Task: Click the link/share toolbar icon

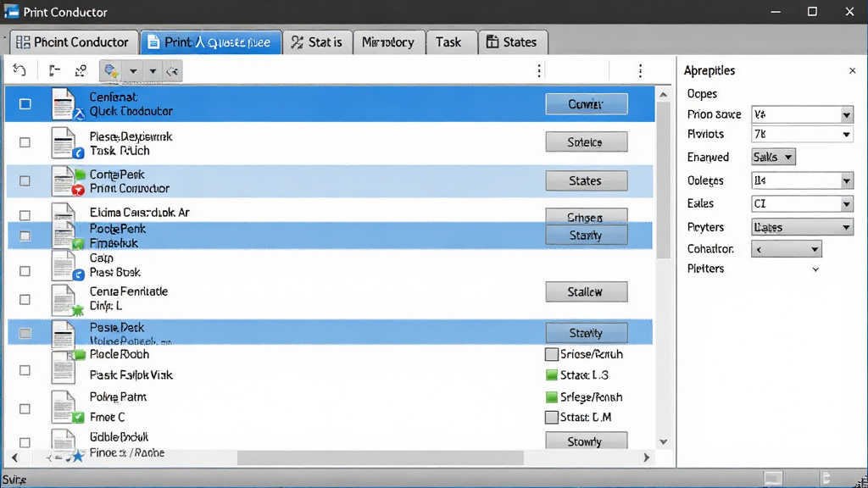Action: click(x=81, y=70)
